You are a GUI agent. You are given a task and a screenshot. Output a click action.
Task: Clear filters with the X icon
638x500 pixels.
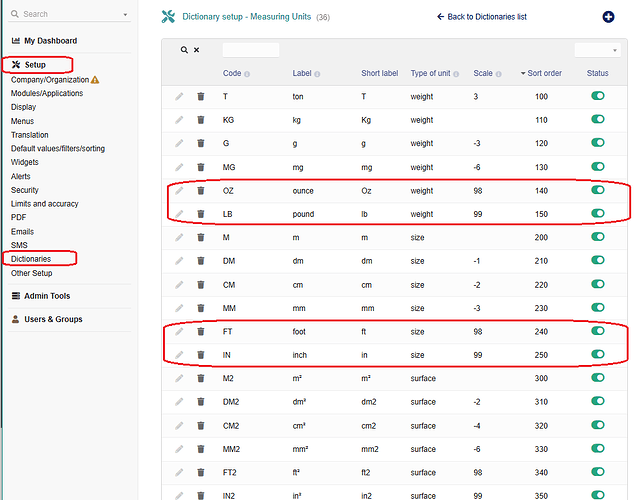(196, 50)
